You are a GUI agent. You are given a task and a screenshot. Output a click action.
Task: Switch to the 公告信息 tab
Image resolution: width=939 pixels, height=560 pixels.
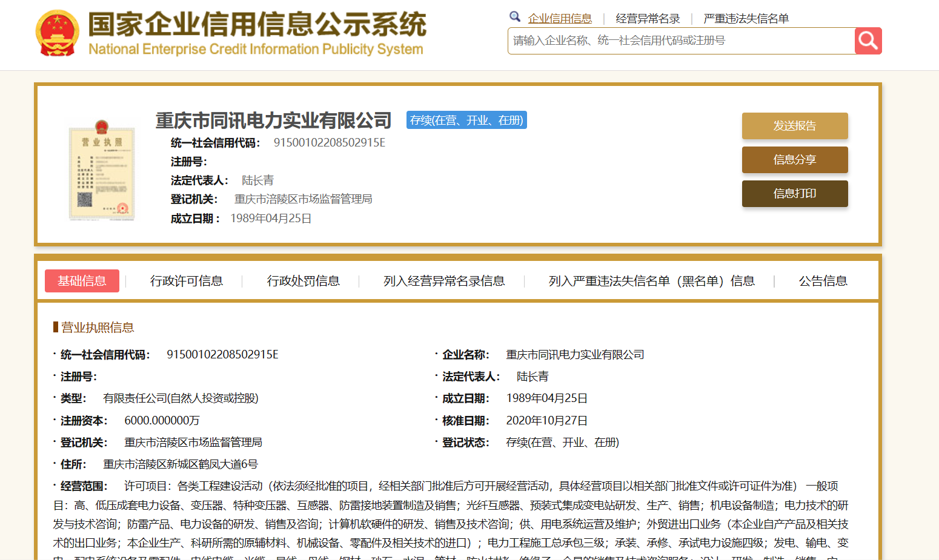823,281
